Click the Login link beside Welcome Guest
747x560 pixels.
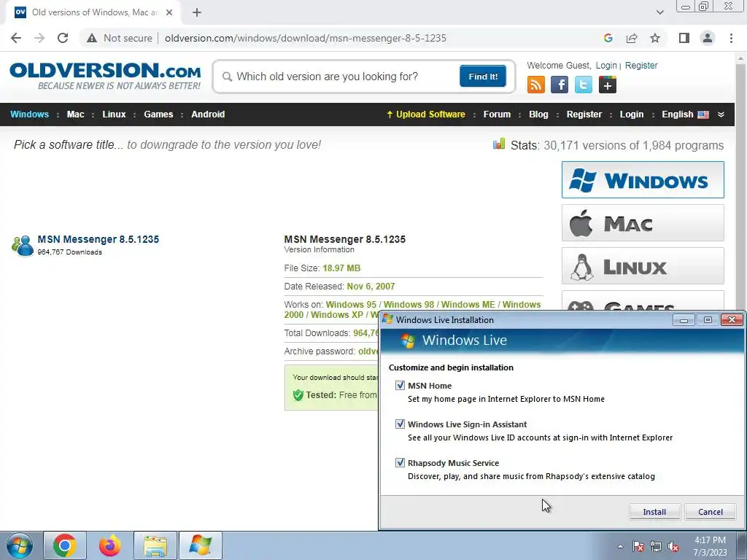coord(606,65)
